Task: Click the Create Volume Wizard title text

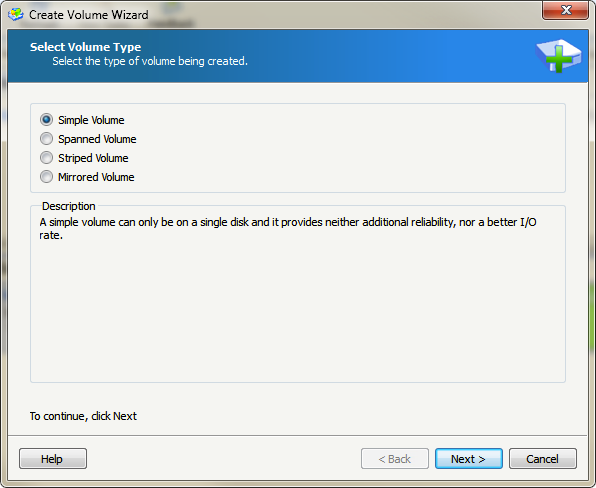Action: [x=89, y=15]
